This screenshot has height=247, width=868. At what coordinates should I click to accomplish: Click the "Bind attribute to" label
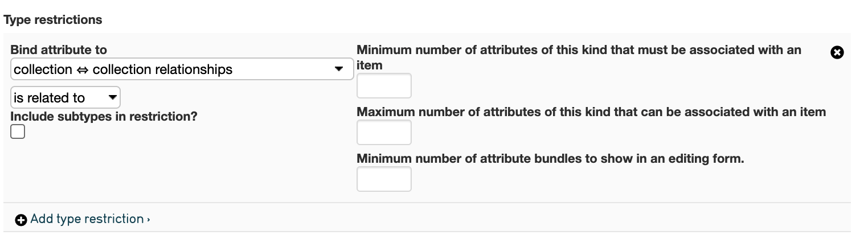click(x=58, y=50)
